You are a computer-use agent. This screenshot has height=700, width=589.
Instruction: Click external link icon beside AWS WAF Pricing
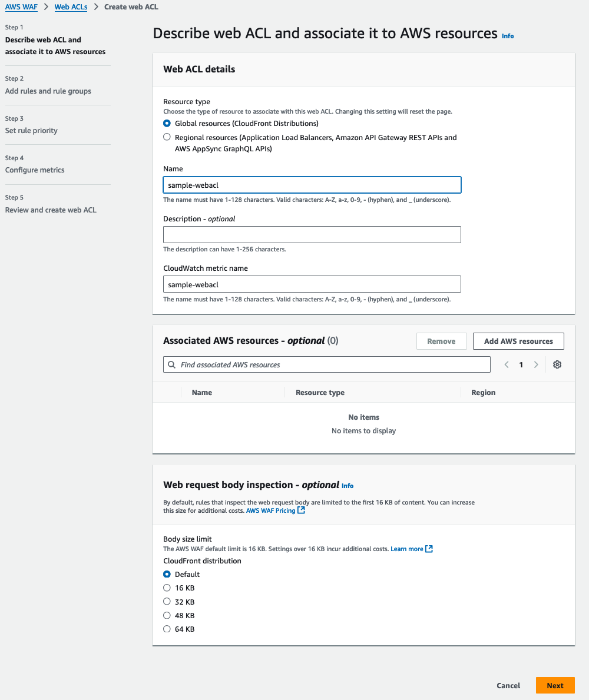302,510
